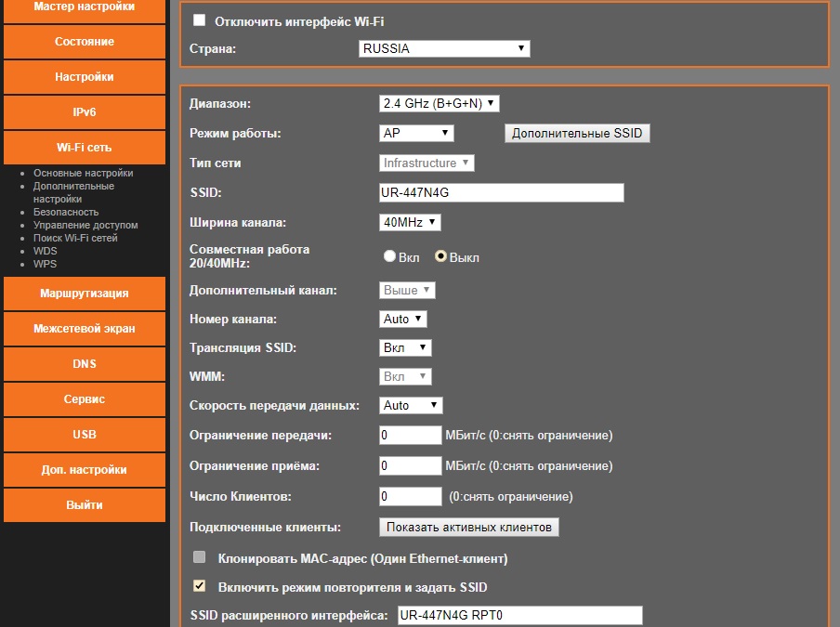The image size is (840, 627).
Task: Open Доп. настройки menu section
Action: [x=85, y=470]
